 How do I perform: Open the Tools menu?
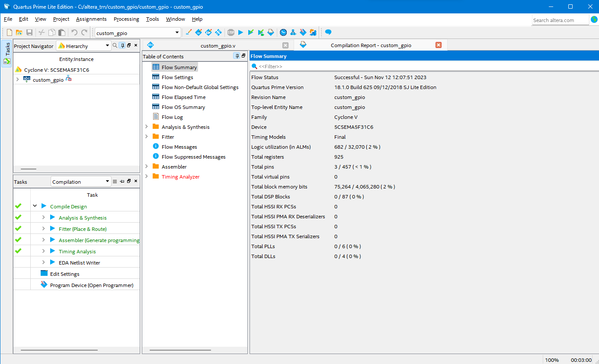tap(152, 19)
